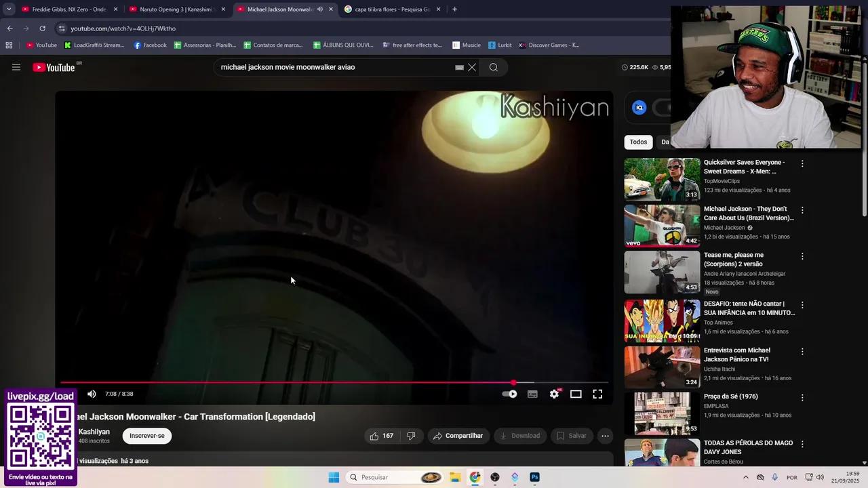
Task: Open Photoshop from the taskbar
Action: pyautogui.click(x=534, y=477)
